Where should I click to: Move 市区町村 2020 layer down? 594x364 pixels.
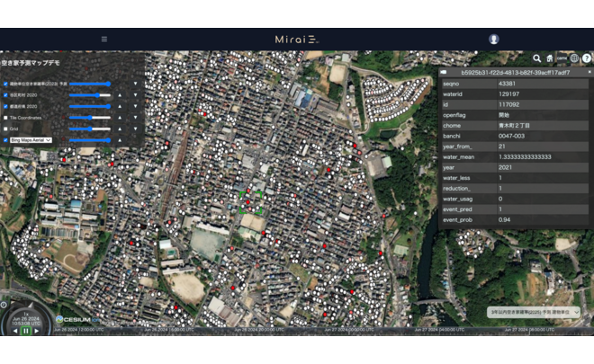(x=136, y=94)
